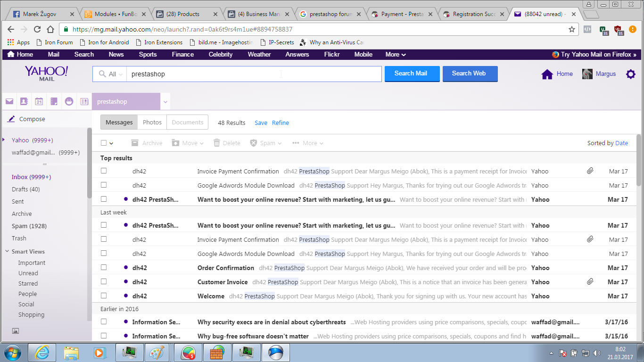Screen dimensions: 644x362
Task: Open the Mail inbox icon in the app bar
Action: point(9,101)
